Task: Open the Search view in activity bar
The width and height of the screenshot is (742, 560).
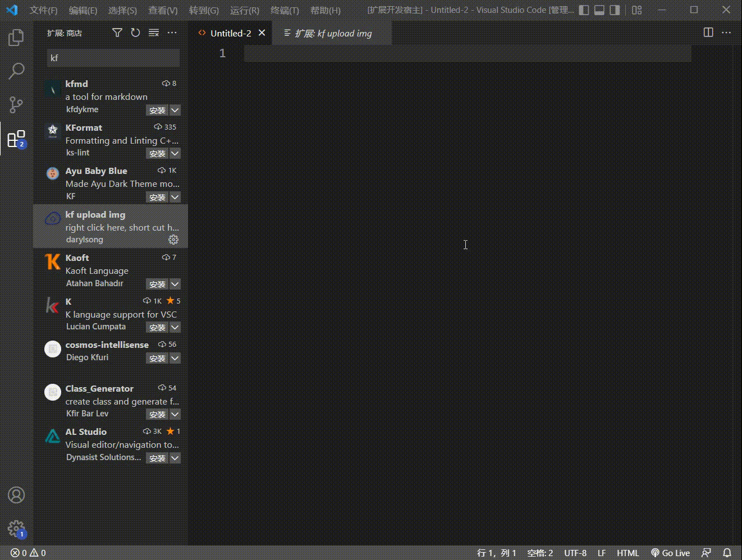Action: [x=16, y=71]
